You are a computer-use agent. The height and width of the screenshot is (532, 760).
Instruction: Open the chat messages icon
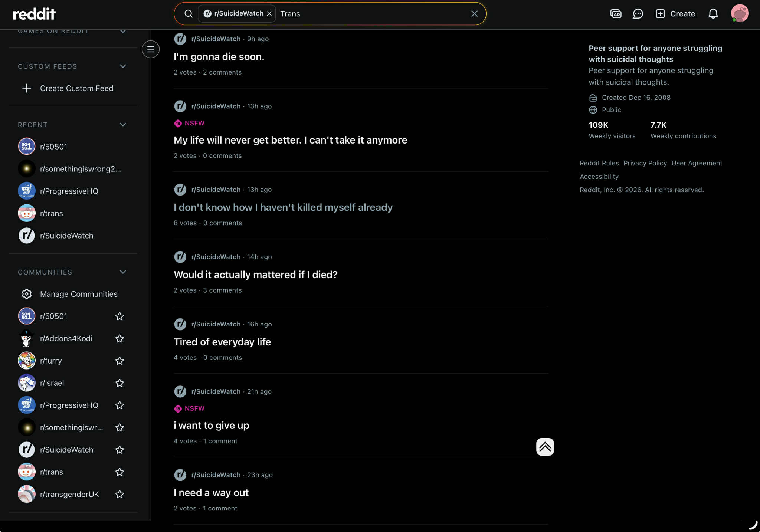pyautogui.click(x=638, y=14)
